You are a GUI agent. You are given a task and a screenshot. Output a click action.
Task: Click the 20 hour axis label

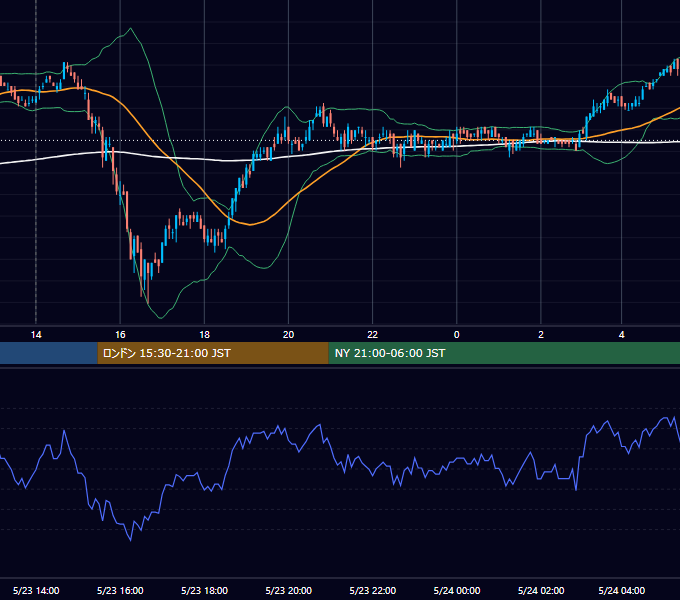coord(288,335)
